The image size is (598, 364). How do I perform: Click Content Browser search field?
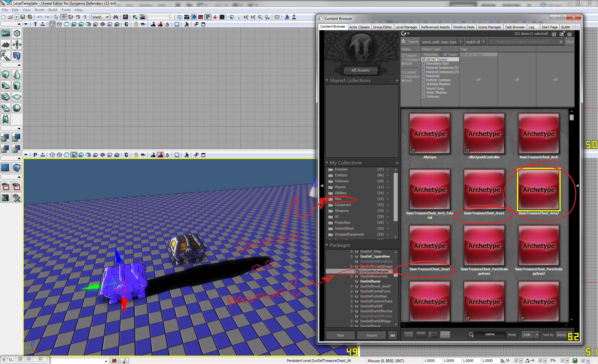pos(526,42)
